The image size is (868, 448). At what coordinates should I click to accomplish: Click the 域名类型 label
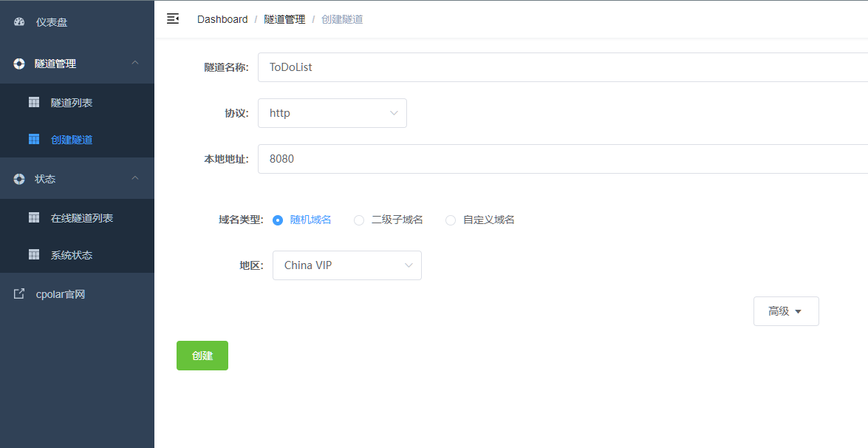242,220
